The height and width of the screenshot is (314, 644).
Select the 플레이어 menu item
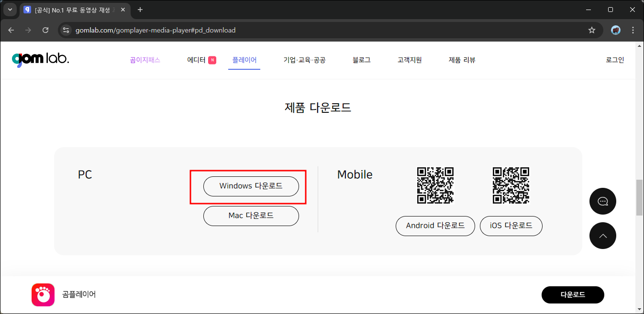point(244,60)
